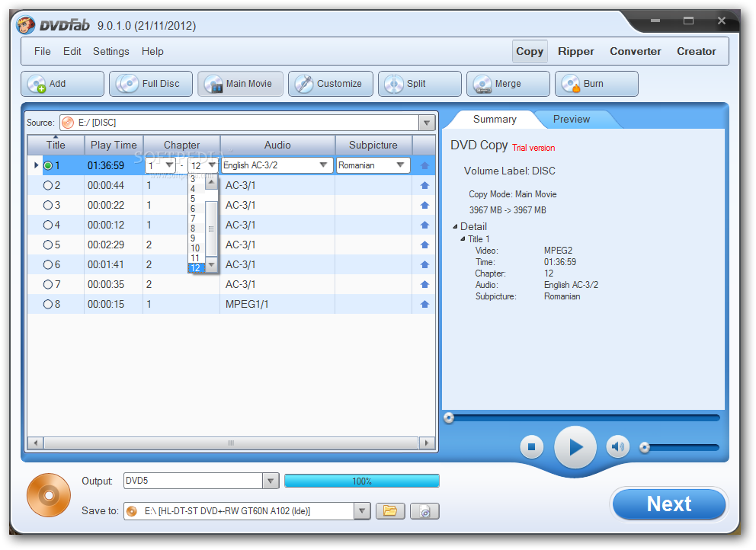Select title 7 radio button
This screenshot has height=550, width=756.
(48, 284)
